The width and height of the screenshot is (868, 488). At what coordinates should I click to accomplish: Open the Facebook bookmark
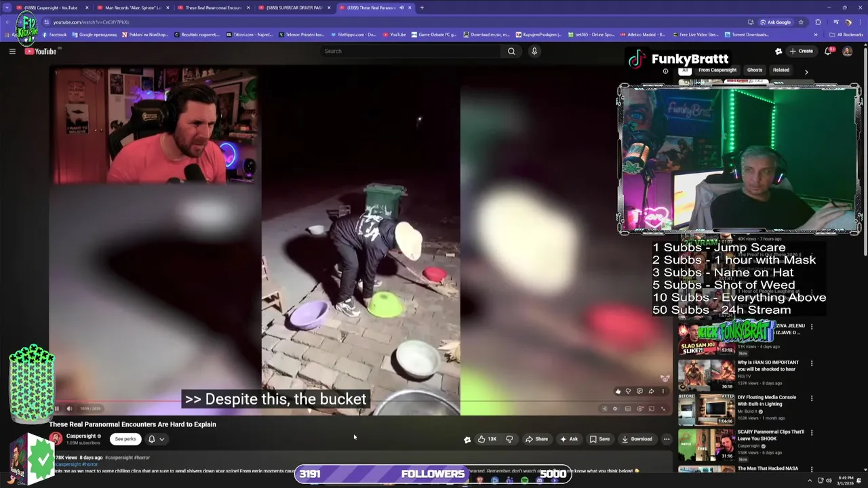[54, 35]
